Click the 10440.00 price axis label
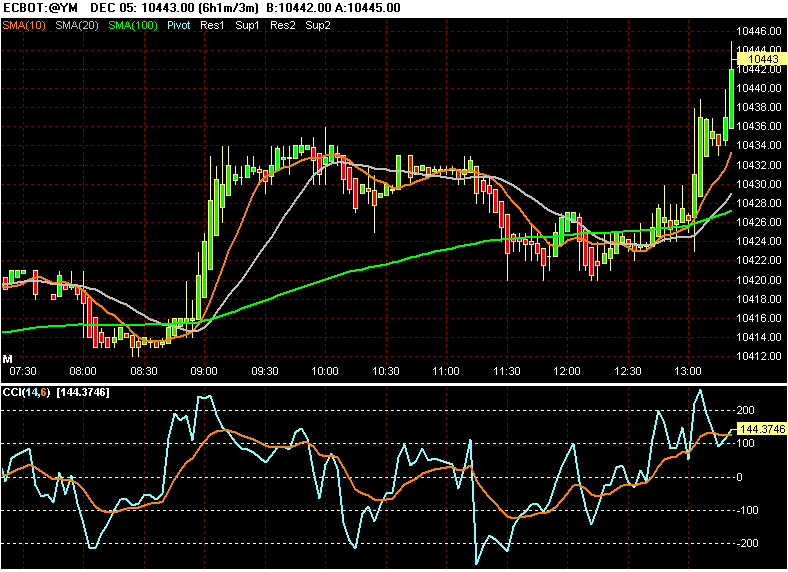 (x=759, y=88)
